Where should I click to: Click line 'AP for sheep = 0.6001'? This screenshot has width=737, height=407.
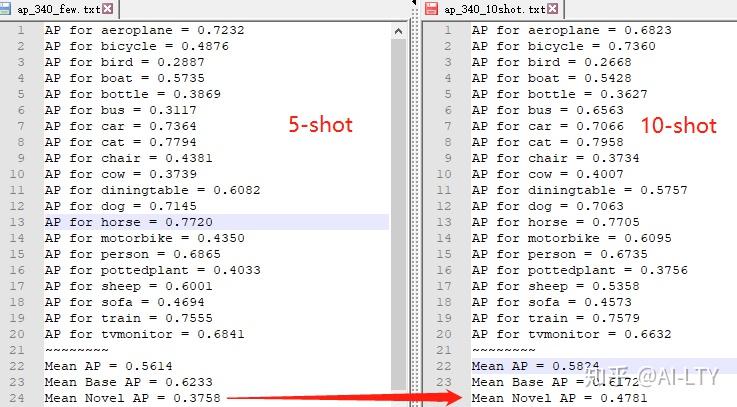(129, 286)
